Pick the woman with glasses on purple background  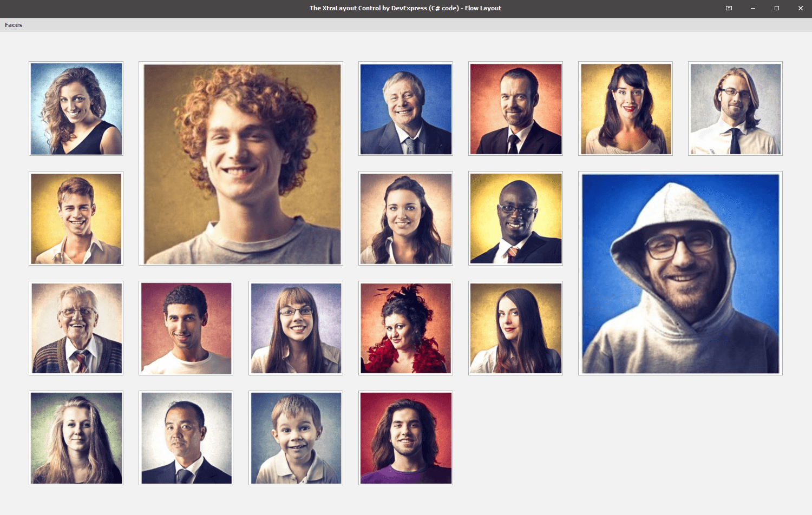pos(296,328)
